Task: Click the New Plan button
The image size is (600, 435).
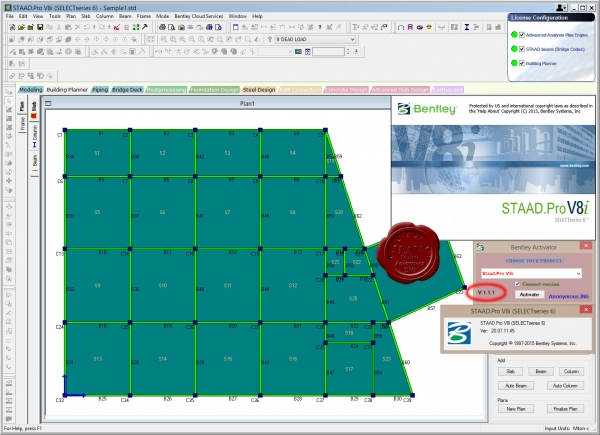Action: coord(516,409)
